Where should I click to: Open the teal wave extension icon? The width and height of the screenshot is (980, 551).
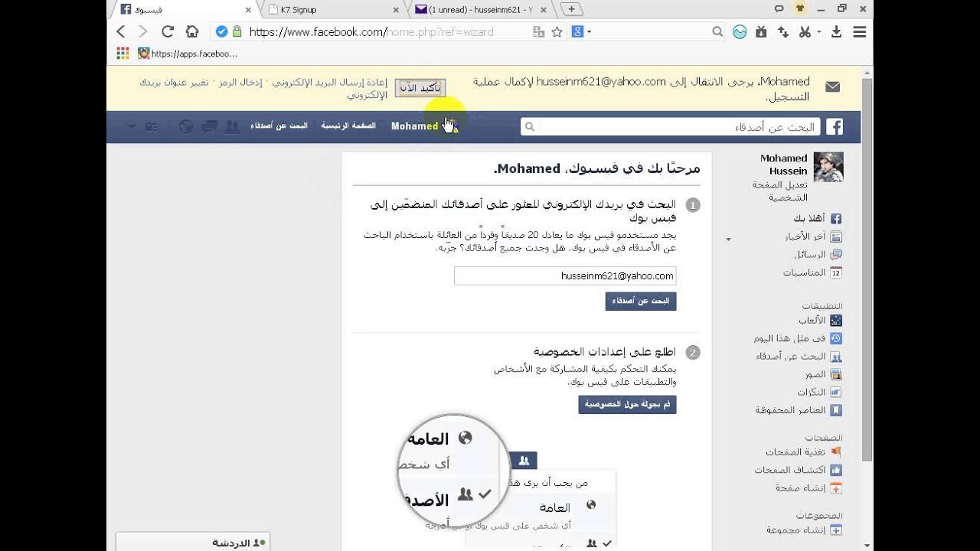pos(739,32)
